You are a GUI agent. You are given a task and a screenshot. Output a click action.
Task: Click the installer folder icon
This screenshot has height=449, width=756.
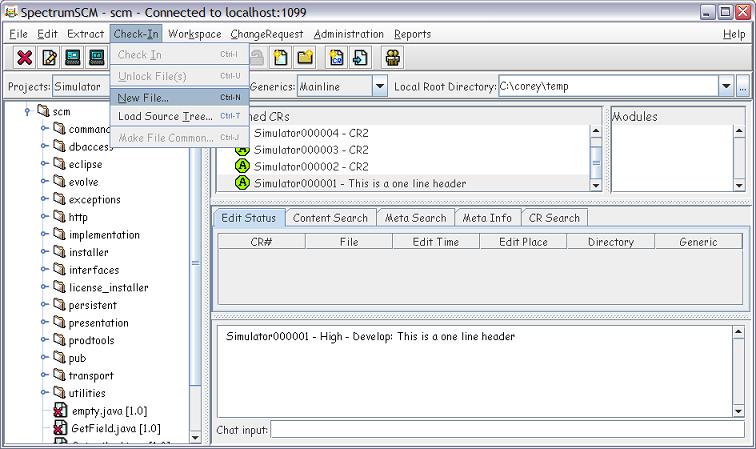point(59,252)
